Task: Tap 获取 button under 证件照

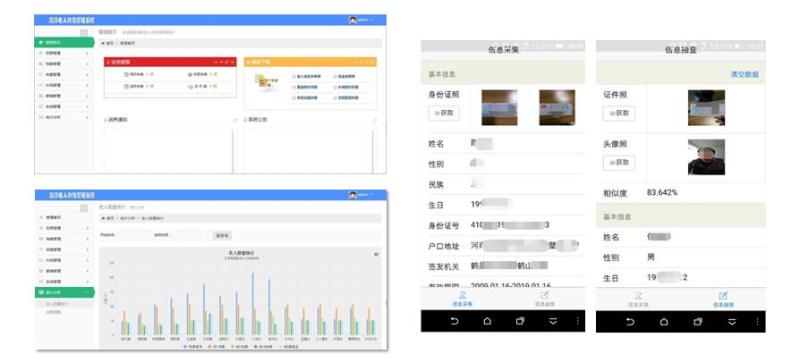Action: click(x=619, y=113)
